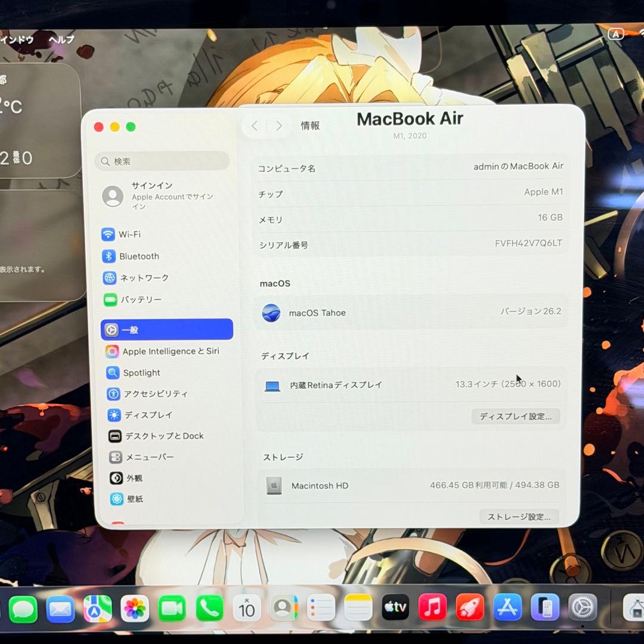644x644 pixels.
Task: Click the input source A indicator
Action: [x=615, y=35]
